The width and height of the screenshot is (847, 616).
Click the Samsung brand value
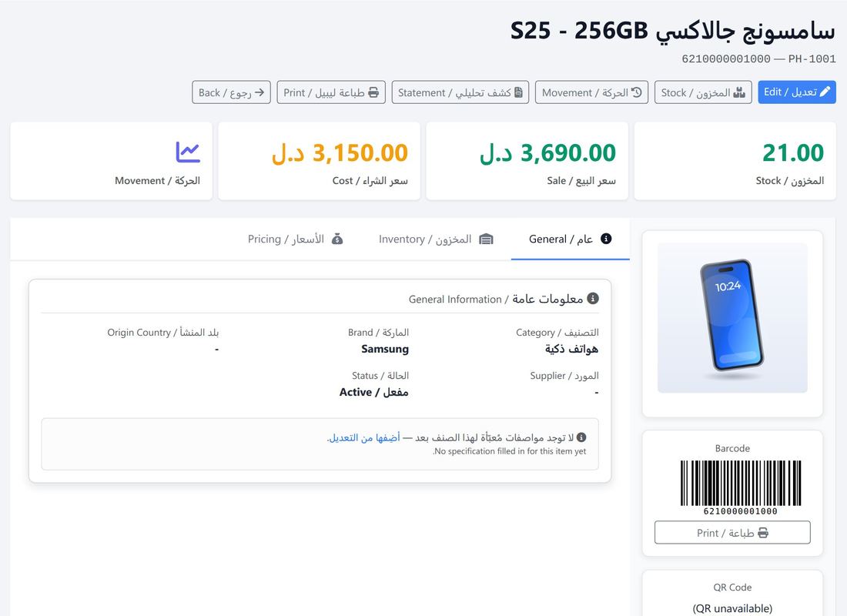coord(385,349)
